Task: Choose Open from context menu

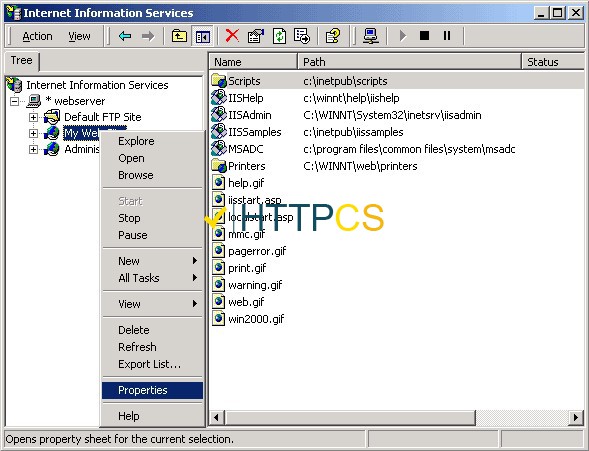Action: (x=131, y=158)
